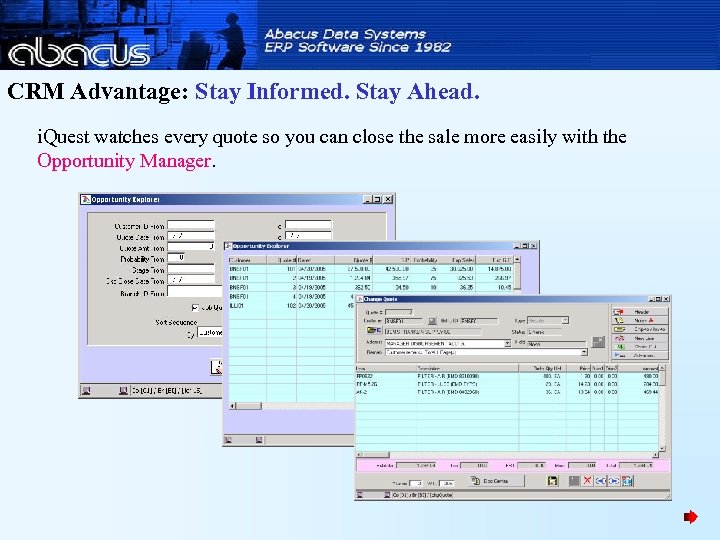The image size is (720, 540).
Task: Click the gray icon button beside the Hold field
Action: click(598, 342)
